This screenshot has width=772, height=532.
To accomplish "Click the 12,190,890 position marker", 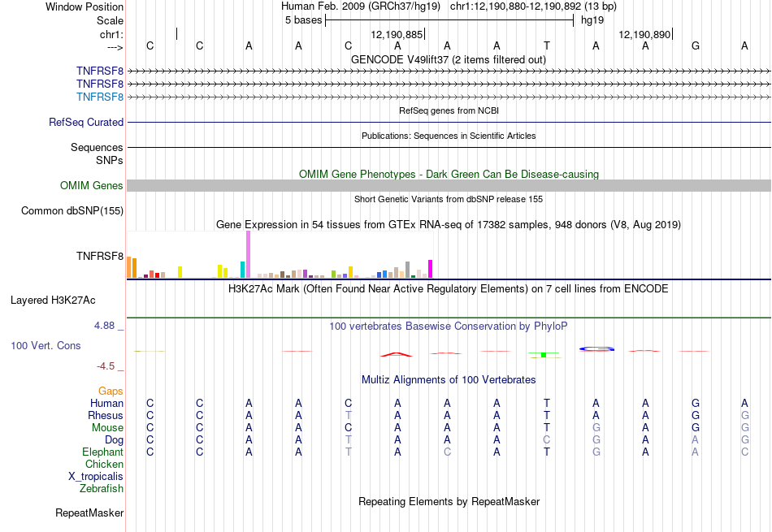I will (x=644, y=34).
